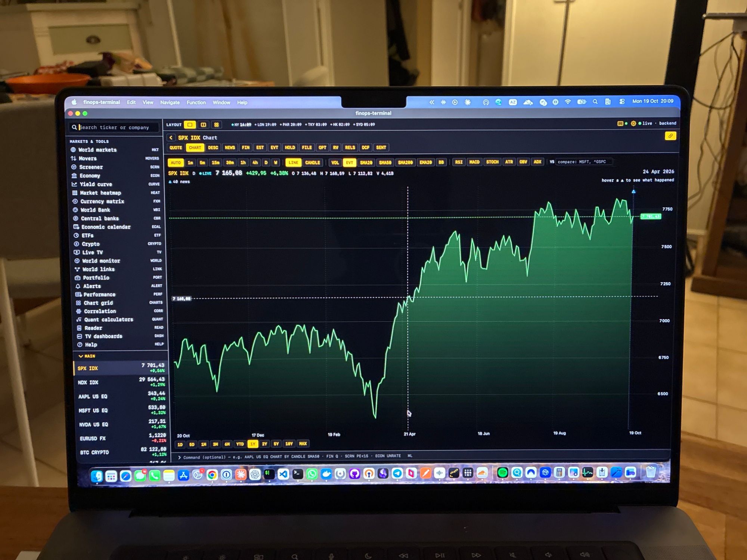The image size is (747, 560).
Task: Enable the SMA200 indicator
Action: coord(405,162)
